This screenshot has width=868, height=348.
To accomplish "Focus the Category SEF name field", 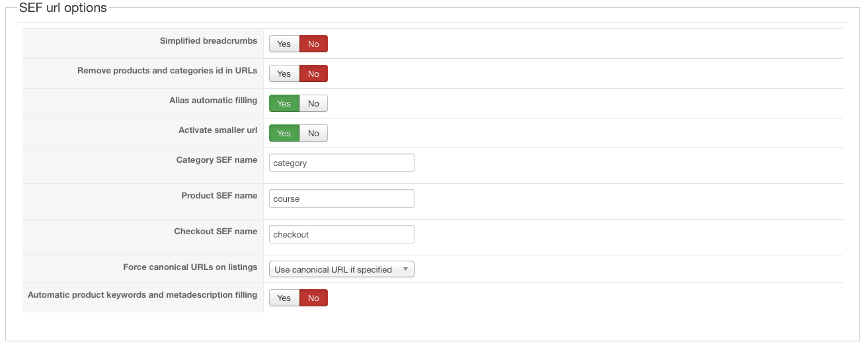I will (x=341, y=163).
